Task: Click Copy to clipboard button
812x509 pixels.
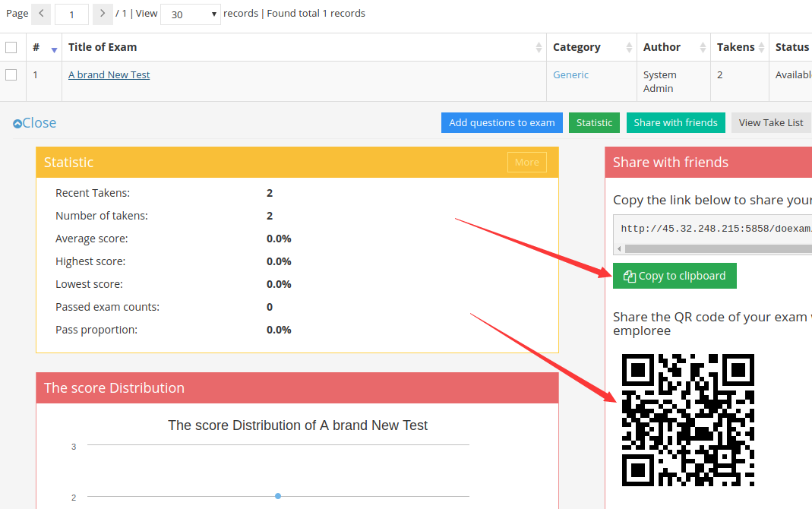Action: [x=675, y=276]
